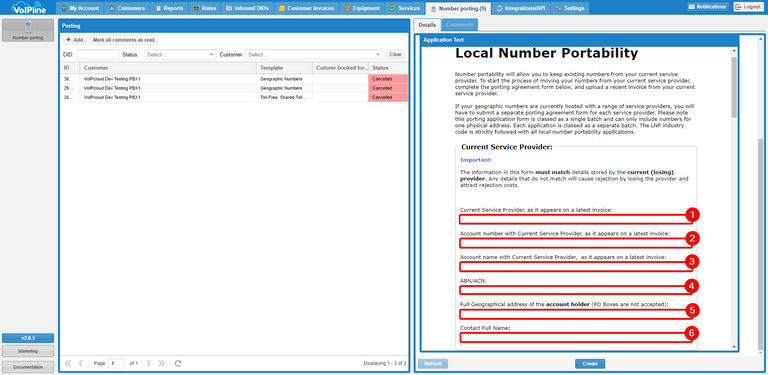
Task: Sort by Cutover booked for column
Action: coord(340,68)
